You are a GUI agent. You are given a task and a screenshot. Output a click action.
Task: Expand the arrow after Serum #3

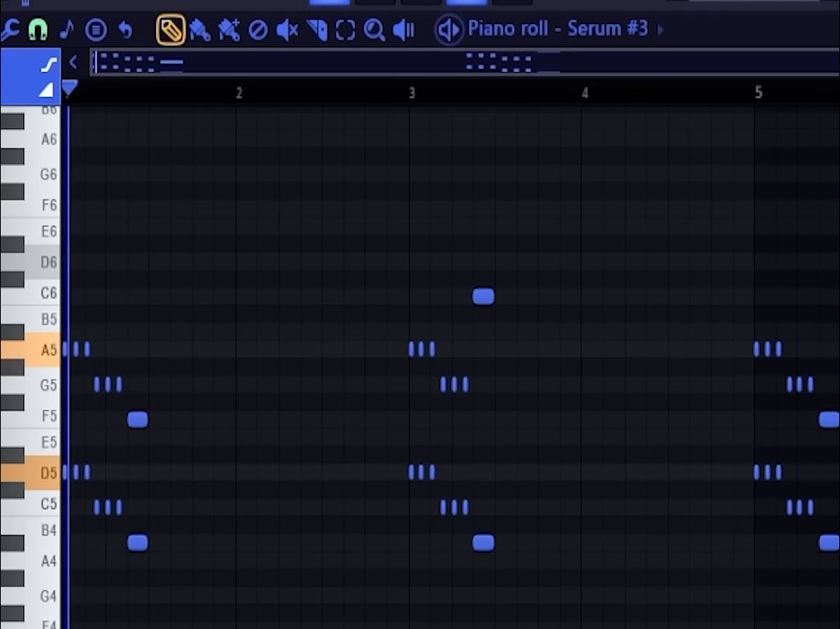coord(661,30)
